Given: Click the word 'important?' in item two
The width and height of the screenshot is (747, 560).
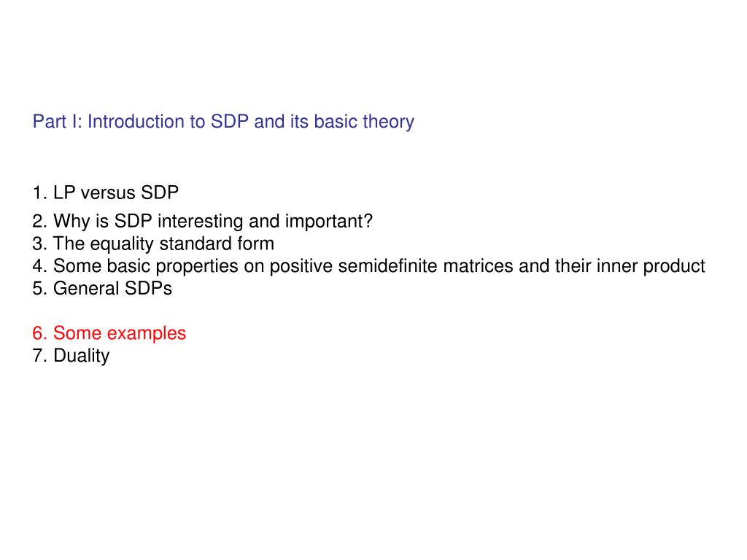Looking at the screenshot, I should click(x=329, y=222).
